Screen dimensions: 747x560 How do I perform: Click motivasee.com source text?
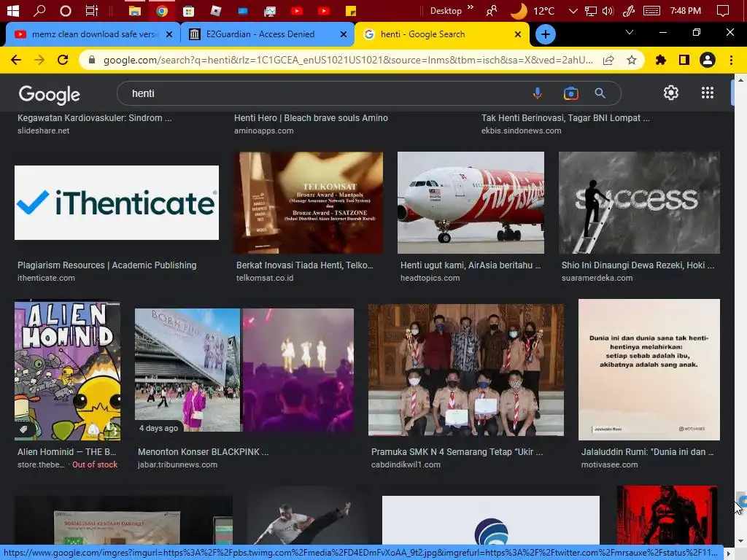pos(609,464)
